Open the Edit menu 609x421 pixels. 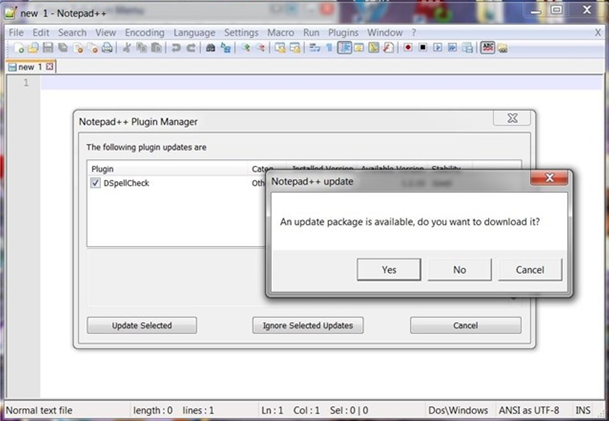coord(41,33)
